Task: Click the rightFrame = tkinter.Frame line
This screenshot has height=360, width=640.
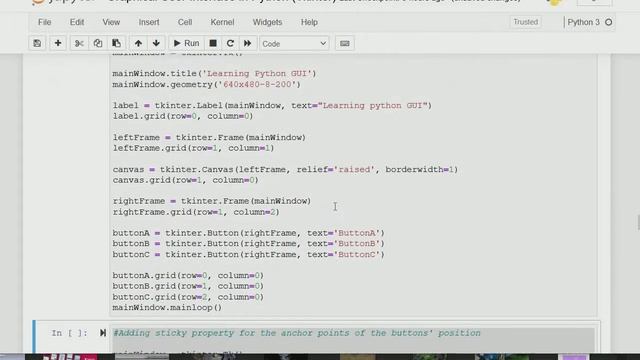Action: pos(212,201)
